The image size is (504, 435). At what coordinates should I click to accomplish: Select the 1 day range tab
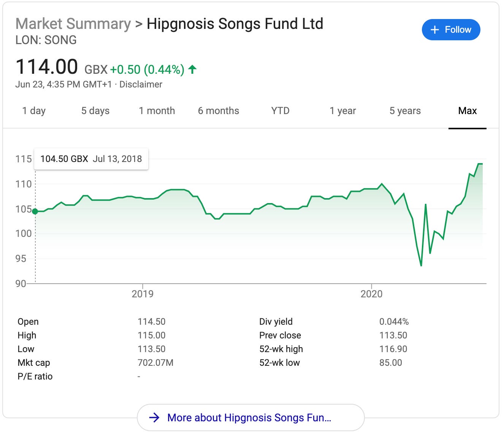34,111
